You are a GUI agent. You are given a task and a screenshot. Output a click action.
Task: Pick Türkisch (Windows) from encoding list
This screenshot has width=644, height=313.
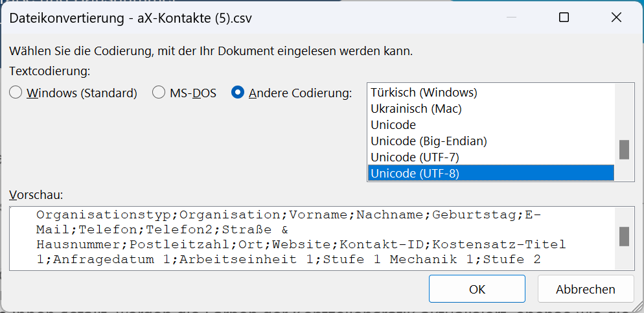coord(491,93)
